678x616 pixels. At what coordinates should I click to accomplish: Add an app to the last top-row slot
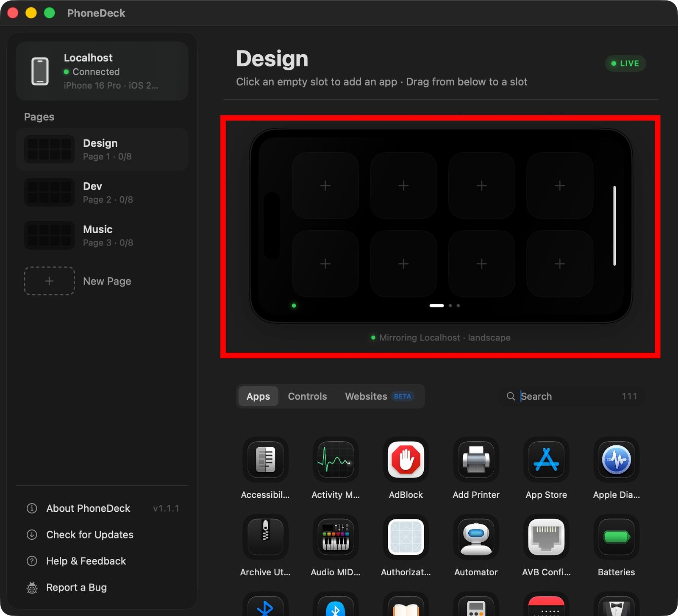560,186
